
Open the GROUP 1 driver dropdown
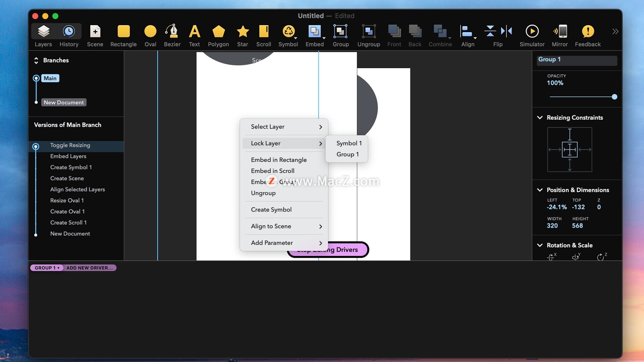(47, 268)
